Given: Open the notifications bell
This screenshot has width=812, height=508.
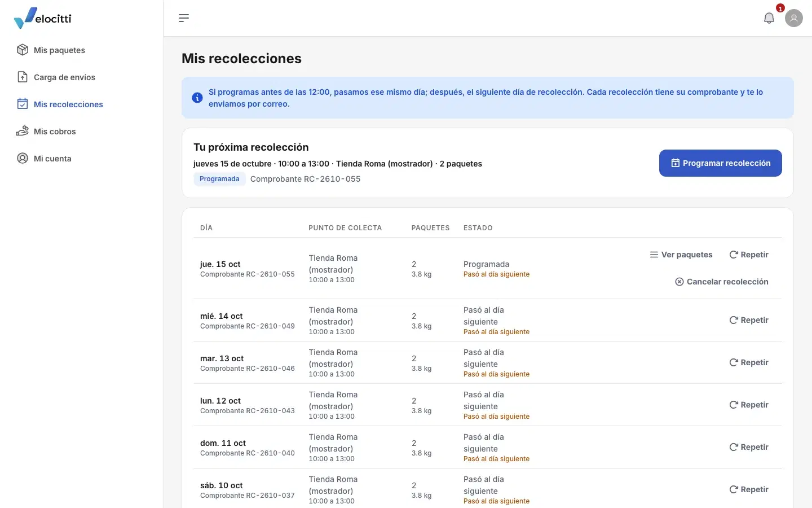Looking at the screenshot, I should (769, 18).
